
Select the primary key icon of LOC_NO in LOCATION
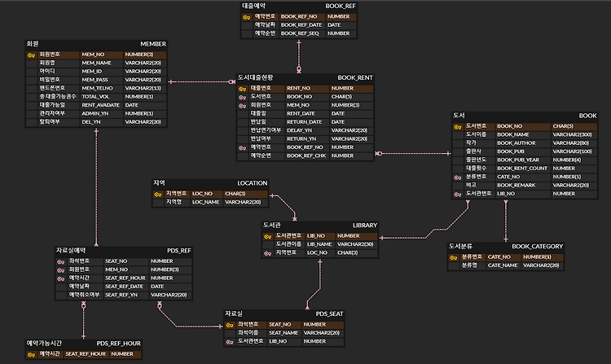pyautogui.click(x=158, y=195)
